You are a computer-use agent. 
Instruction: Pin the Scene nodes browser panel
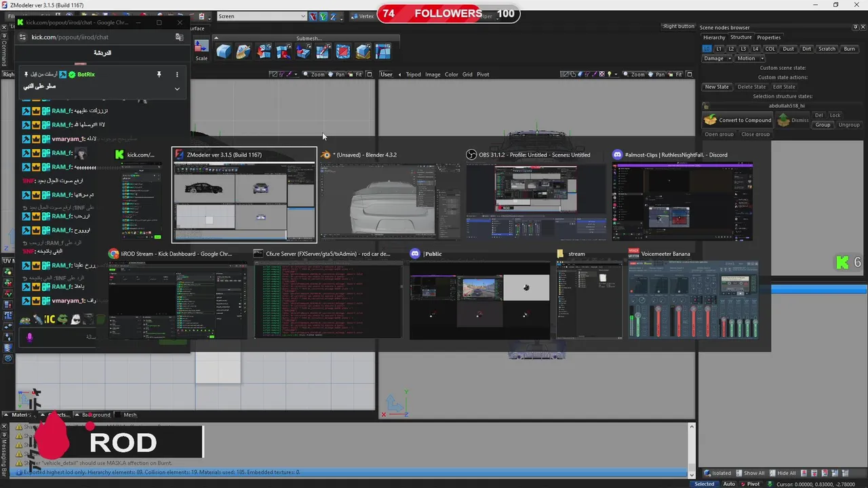click(x=854, y=28)
